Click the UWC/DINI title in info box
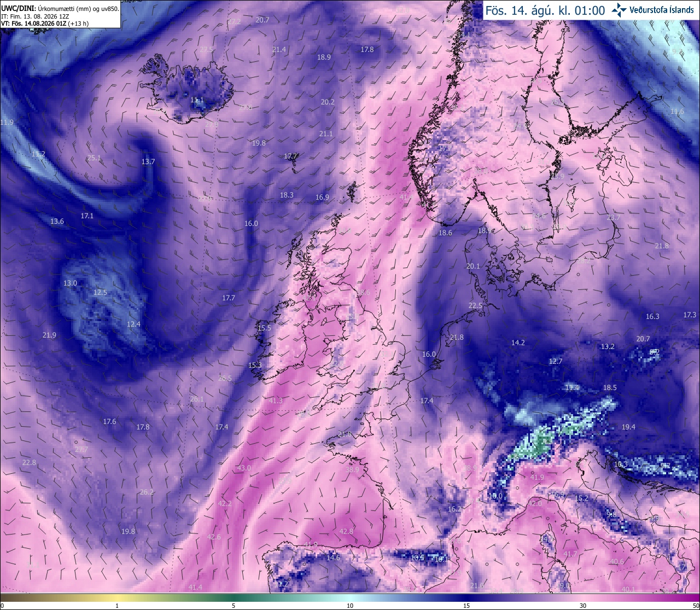This screenshot has height=610, width=700. click(18, 9)
